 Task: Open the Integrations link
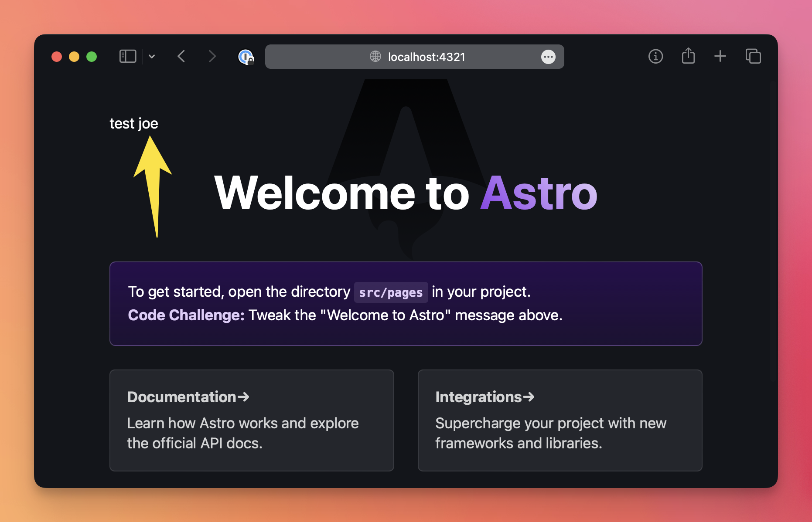478,397
